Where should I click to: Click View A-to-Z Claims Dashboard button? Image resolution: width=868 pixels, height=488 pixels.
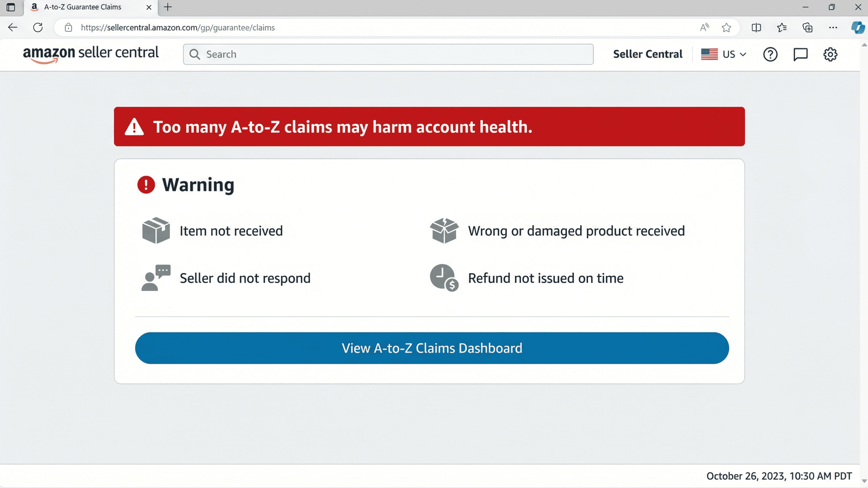coord(432,348)
